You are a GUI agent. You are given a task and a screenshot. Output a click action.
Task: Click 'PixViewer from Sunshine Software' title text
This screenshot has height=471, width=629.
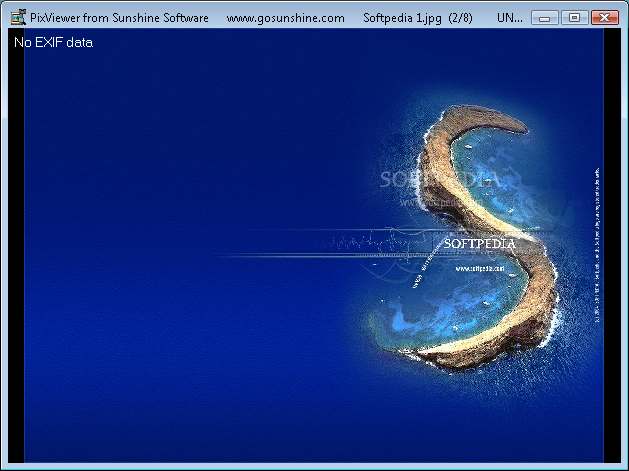[119, 18]
